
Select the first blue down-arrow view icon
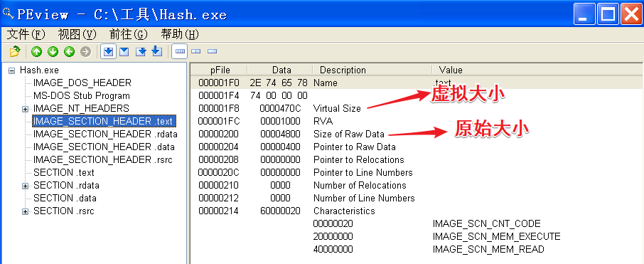109,51
